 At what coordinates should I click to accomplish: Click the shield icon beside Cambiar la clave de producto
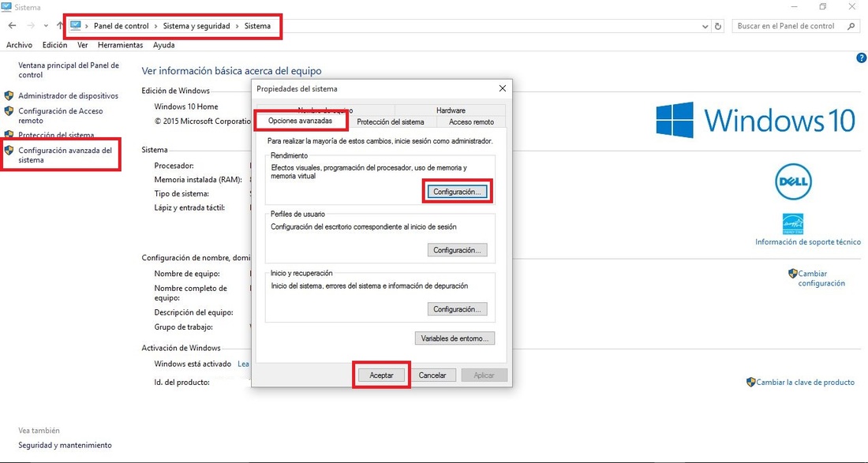[x=750, y=382]
